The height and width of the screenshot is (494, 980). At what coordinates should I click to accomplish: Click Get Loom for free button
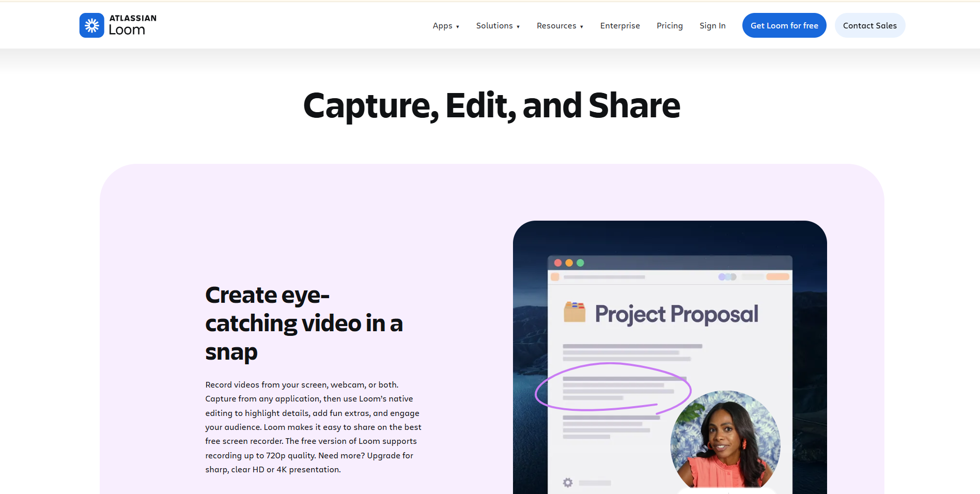(x=784, y=25)
